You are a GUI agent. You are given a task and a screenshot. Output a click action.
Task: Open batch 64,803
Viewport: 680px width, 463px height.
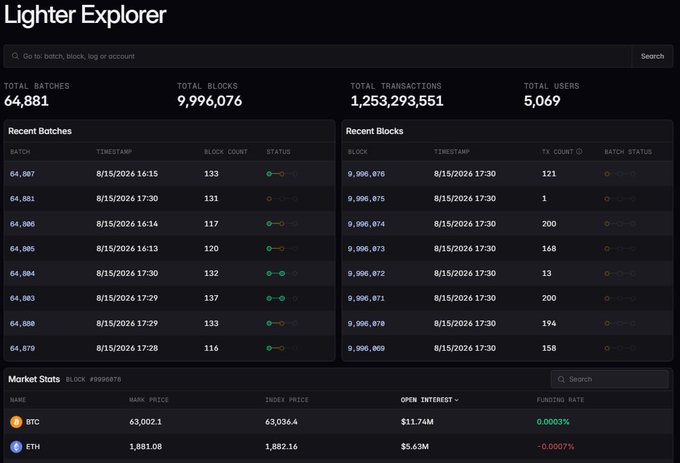point(22,298)
